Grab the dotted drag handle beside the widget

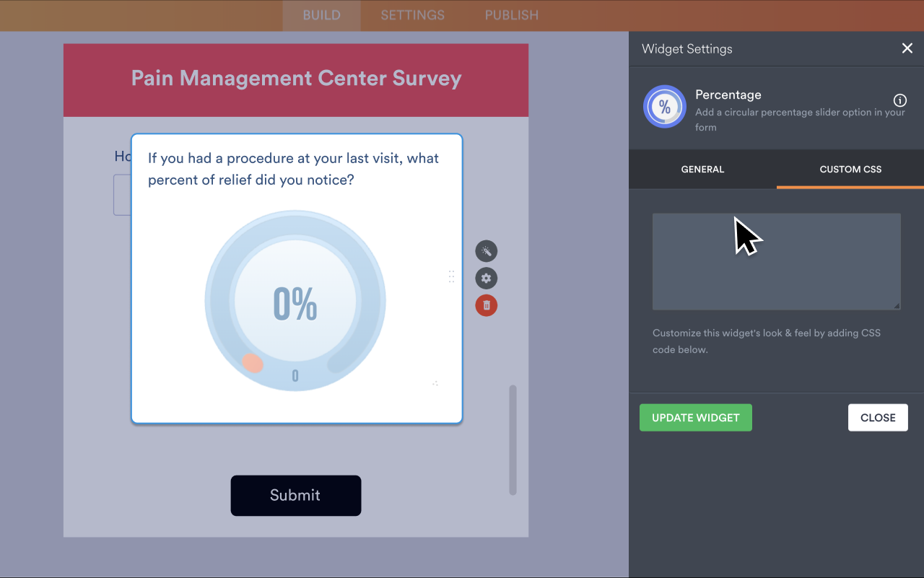click(451, 276)
